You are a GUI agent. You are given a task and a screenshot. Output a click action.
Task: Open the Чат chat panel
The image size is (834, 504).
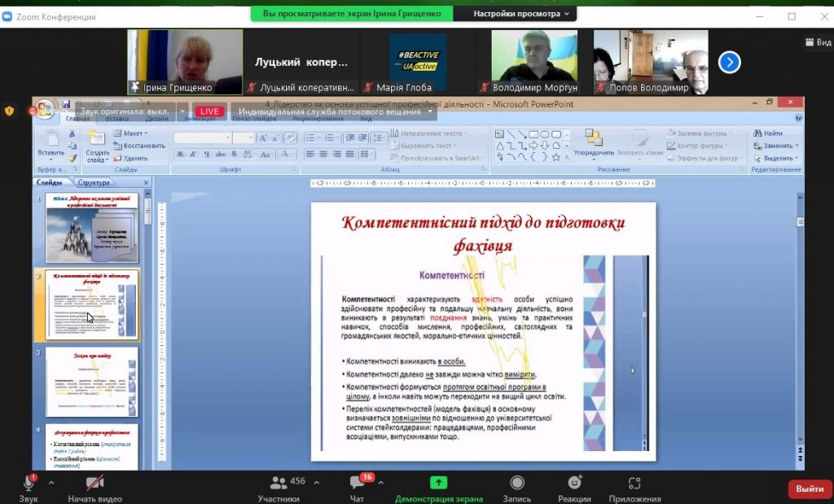356,483
